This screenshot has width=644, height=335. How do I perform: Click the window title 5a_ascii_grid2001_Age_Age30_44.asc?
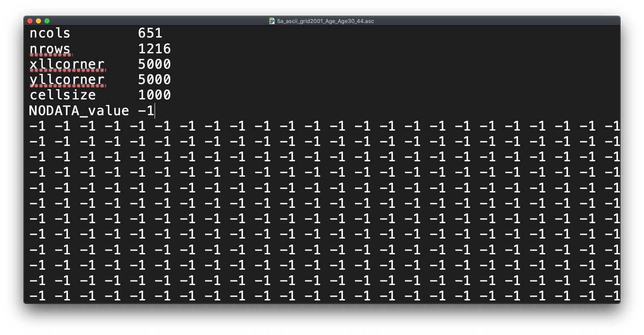[x=325, y=21]
